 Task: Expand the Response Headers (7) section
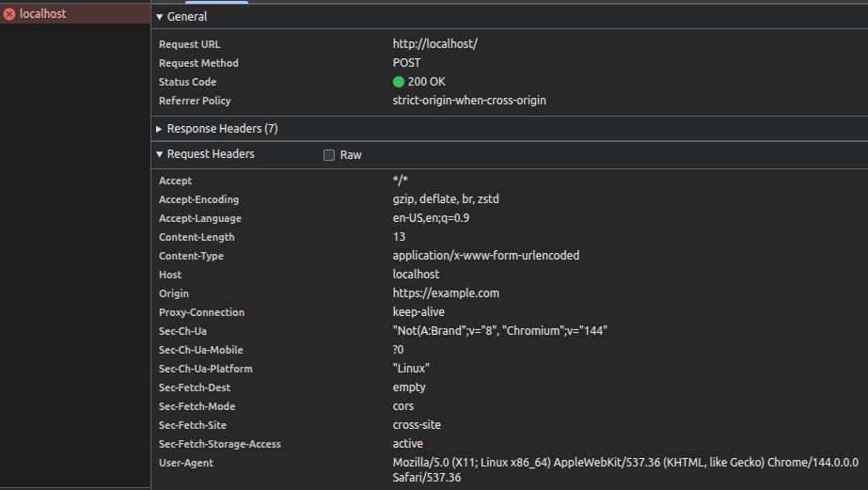coord(160,129)
